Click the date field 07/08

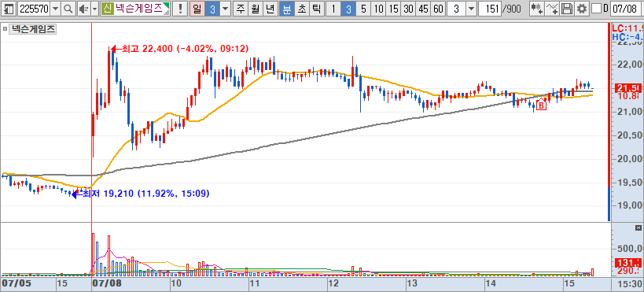[627, 8]
